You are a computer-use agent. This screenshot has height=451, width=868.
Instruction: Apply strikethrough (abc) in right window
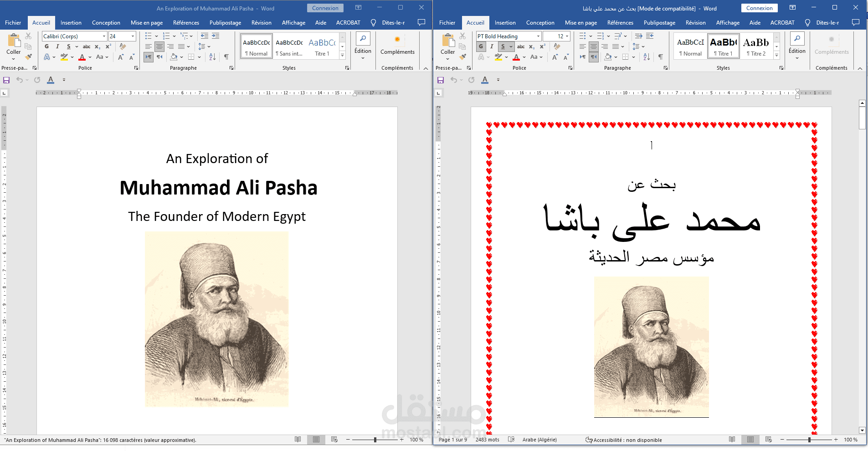point(521,46)
